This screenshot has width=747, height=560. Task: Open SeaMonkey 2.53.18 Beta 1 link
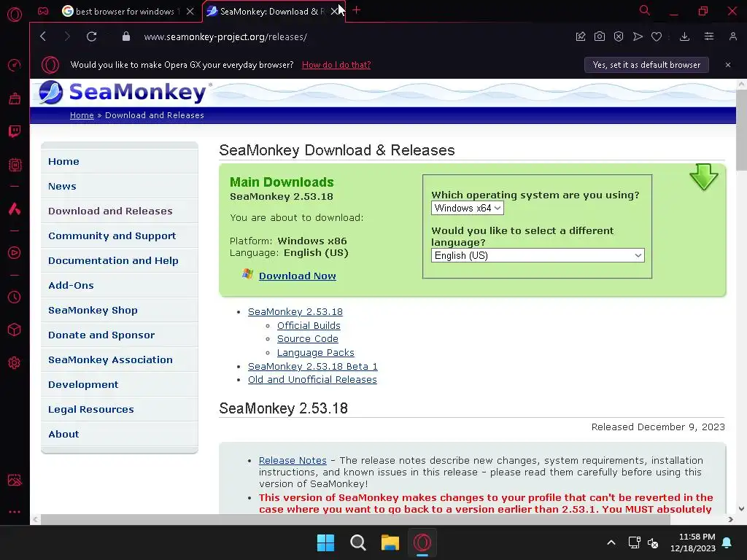[x=312, y=366]
